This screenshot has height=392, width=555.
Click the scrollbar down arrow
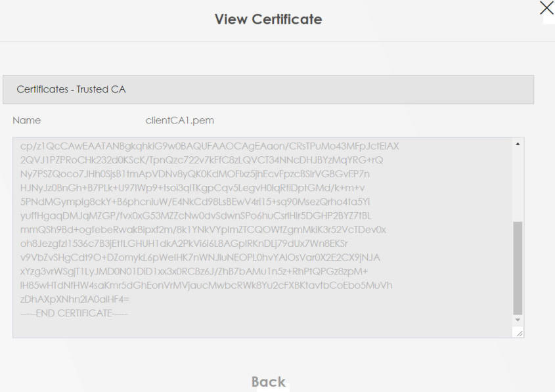(x=518, y=320)
